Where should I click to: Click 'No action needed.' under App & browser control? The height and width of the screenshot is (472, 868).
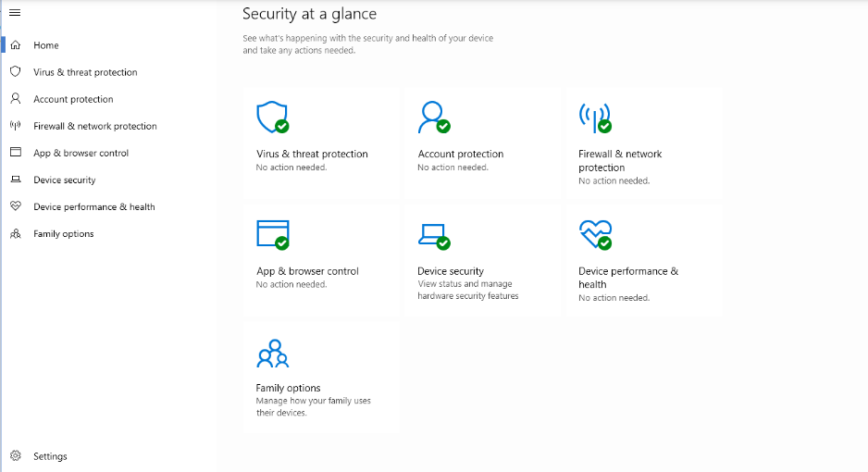click(x=291, y=284)
